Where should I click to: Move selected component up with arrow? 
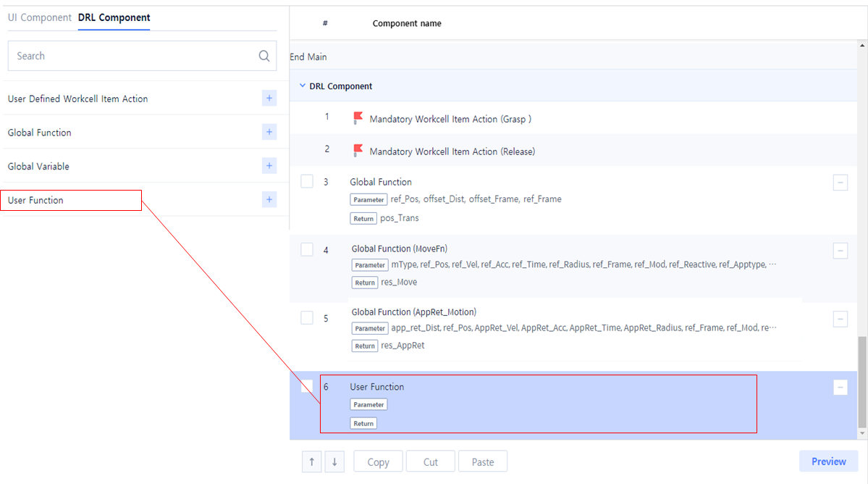(x=311, y=462)
